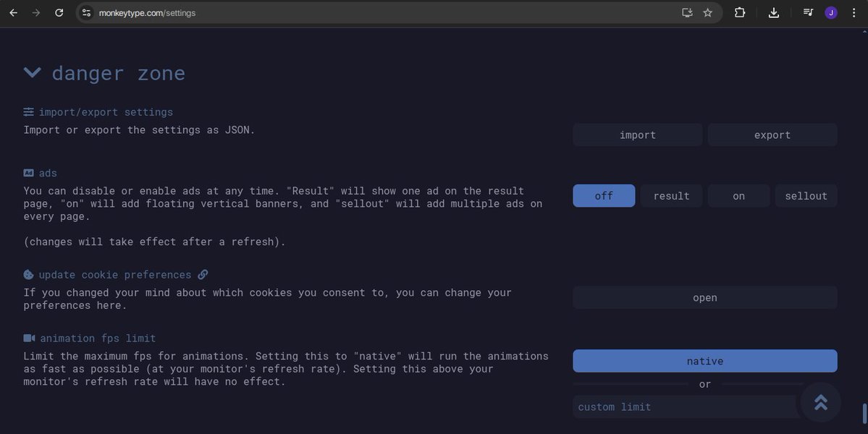Go back using browser back arrow
The image size is (868, 434).
[13, 13]
